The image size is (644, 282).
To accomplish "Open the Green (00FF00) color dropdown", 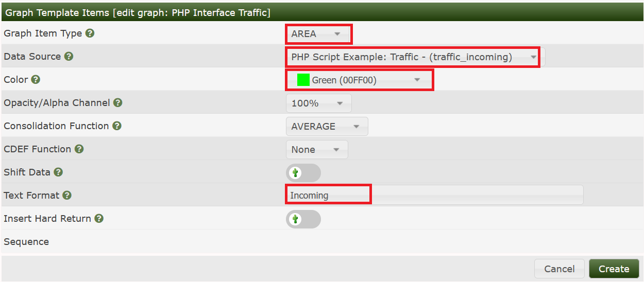I will tap(359, 80).
